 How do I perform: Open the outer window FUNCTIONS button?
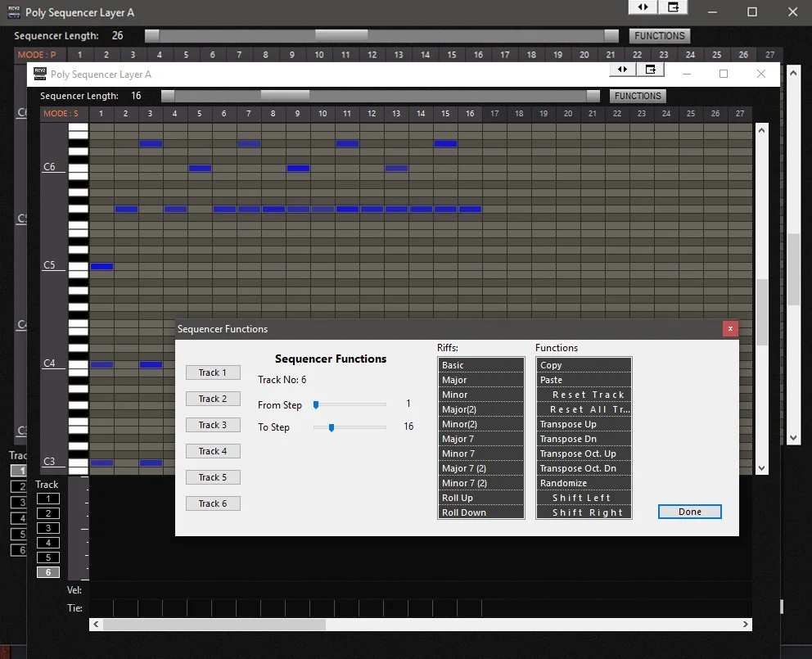click(x=659, y=36)
